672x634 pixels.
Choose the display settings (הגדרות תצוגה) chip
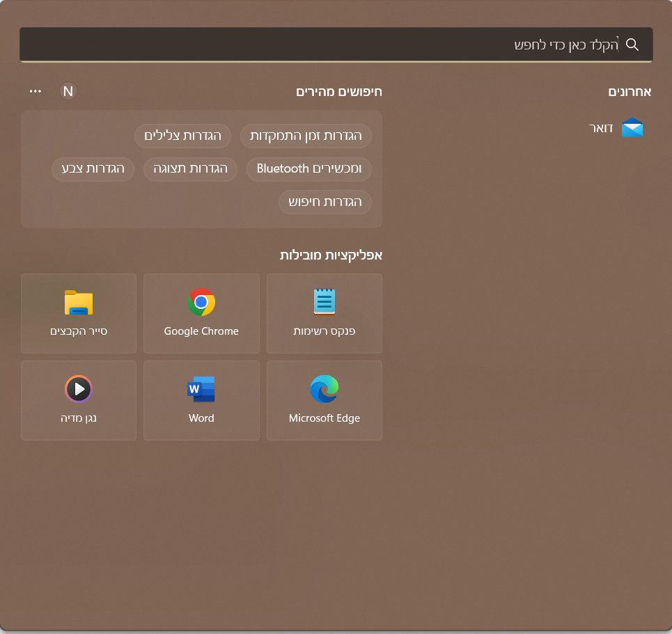pyautogui.click(x=190, y=169)
